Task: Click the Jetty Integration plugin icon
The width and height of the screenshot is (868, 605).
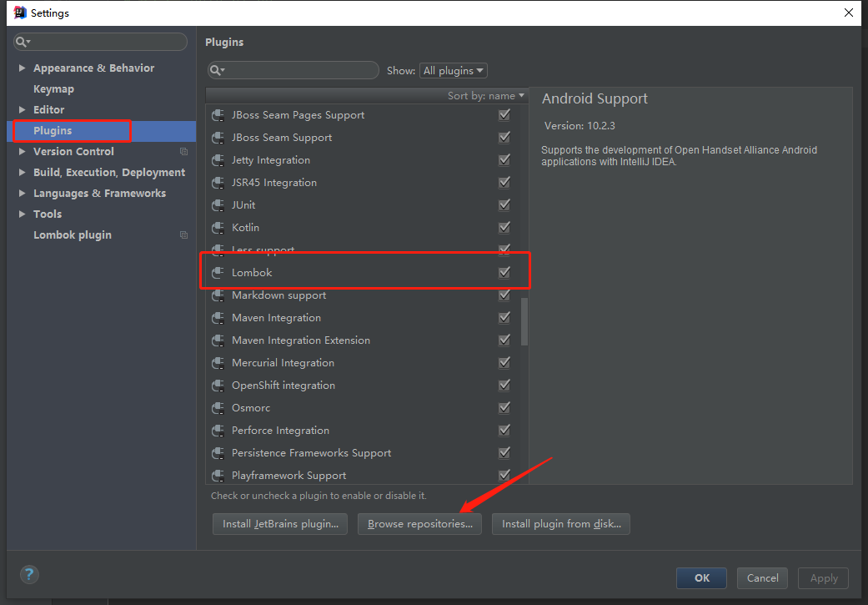Action: point(218,160)
